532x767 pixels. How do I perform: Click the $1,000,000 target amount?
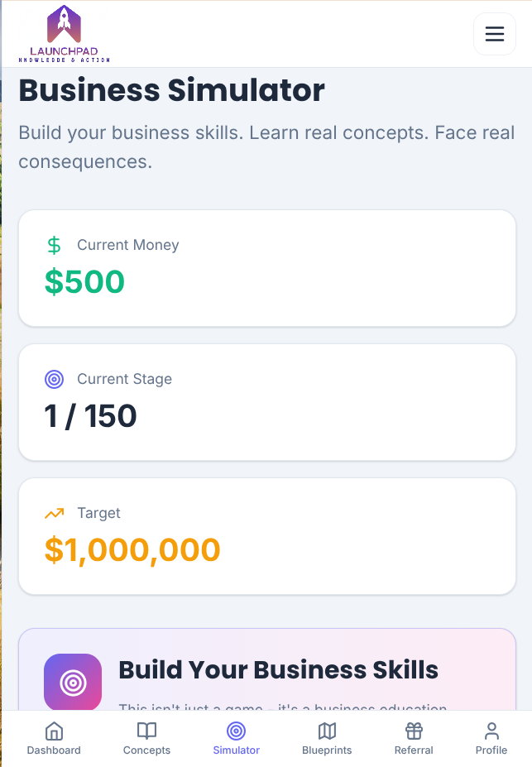click(133, 549)
